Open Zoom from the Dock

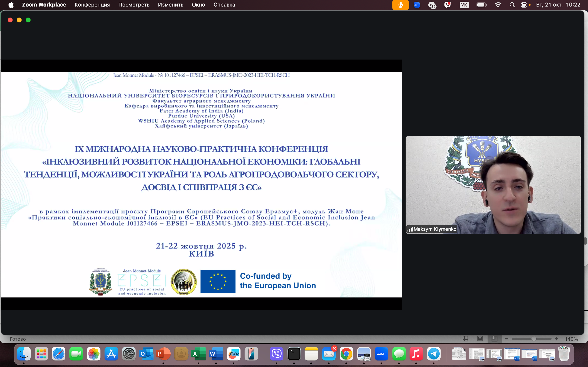click(381, 354)
